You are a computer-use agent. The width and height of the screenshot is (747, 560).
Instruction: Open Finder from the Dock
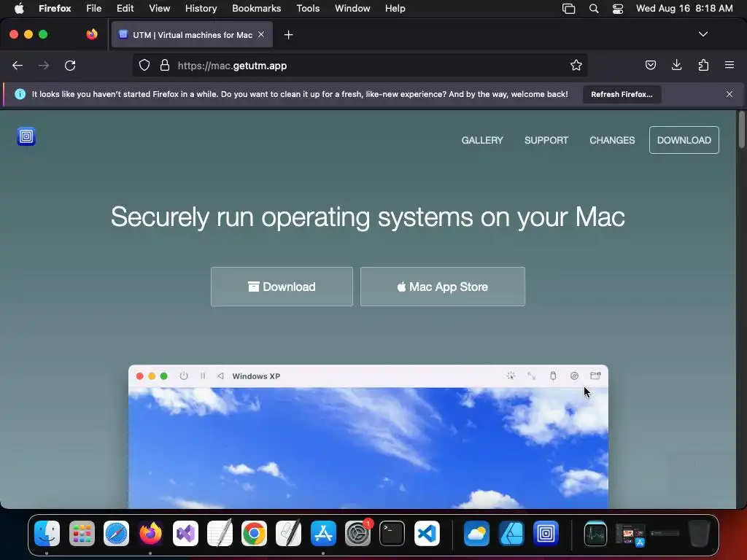(x=47, y=533)
